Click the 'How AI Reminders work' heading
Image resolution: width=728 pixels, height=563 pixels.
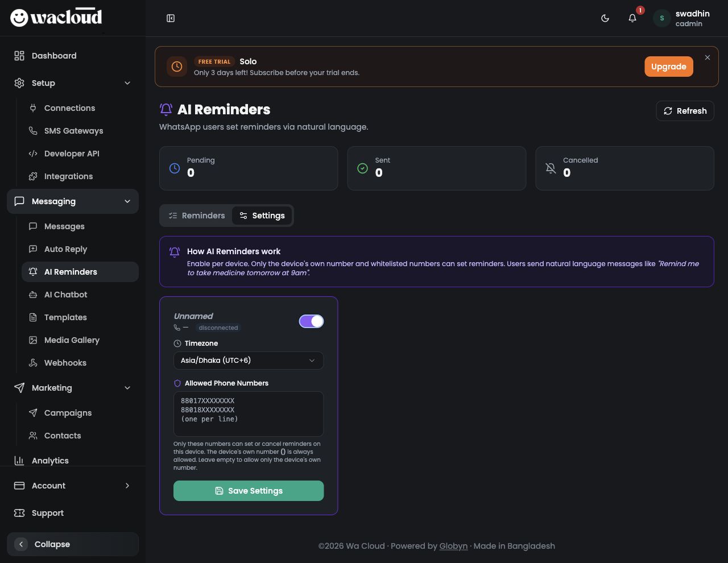(x=234, y=251)
